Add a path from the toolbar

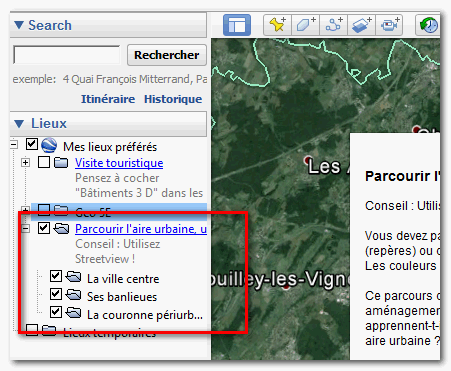(333, 25)
